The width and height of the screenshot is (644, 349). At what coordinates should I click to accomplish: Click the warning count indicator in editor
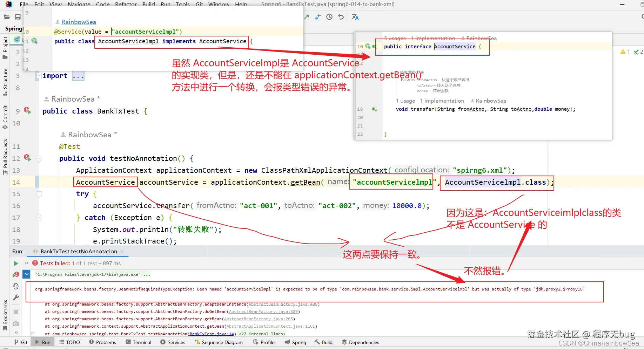coord(625,52)
